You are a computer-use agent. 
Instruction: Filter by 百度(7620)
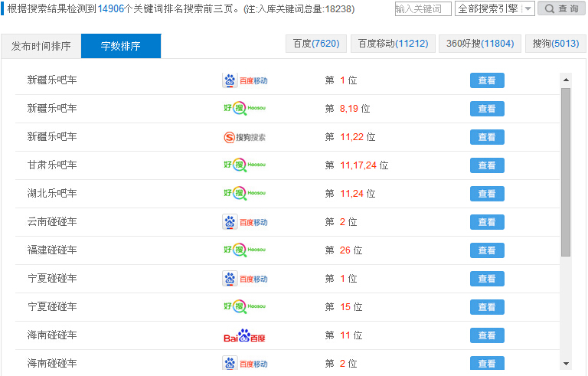[316, 44]
